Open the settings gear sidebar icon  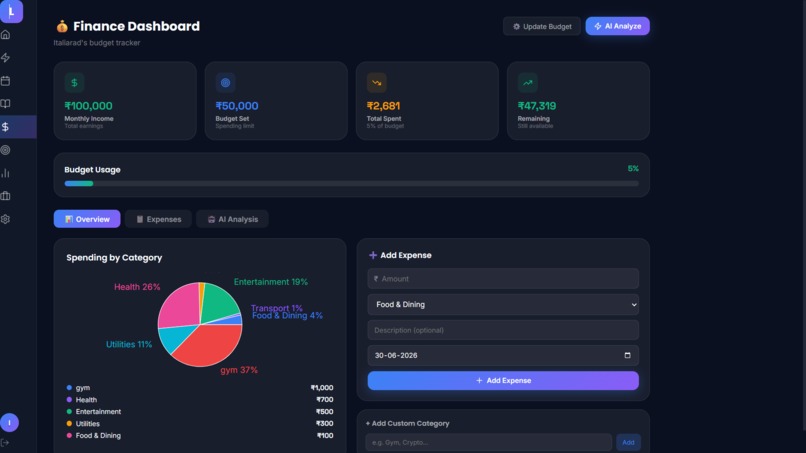[x=6, y=219]
